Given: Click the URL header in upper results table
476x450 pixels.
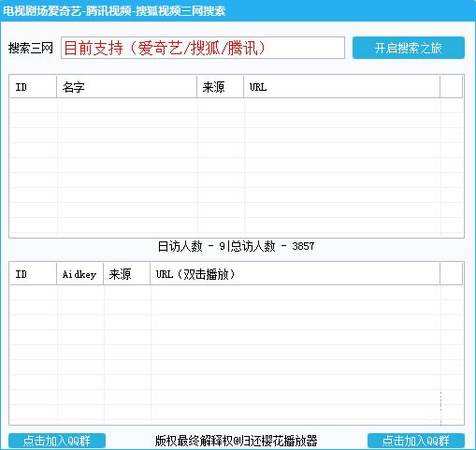Looking at the screenshot, I should click(x=342, y=87).
